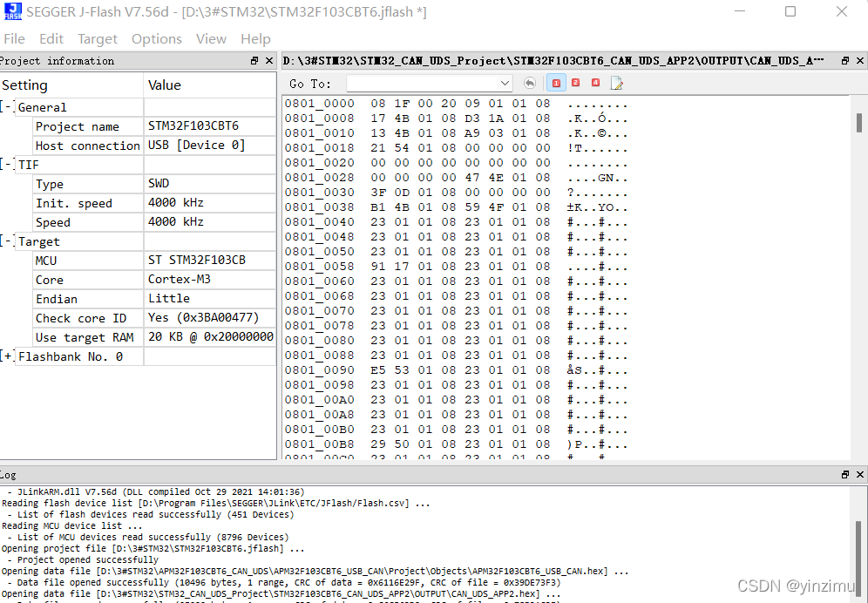This screenshot has height=603, width=868.
Task: Minimize the J-Flash window
Action: pos(739,11)
